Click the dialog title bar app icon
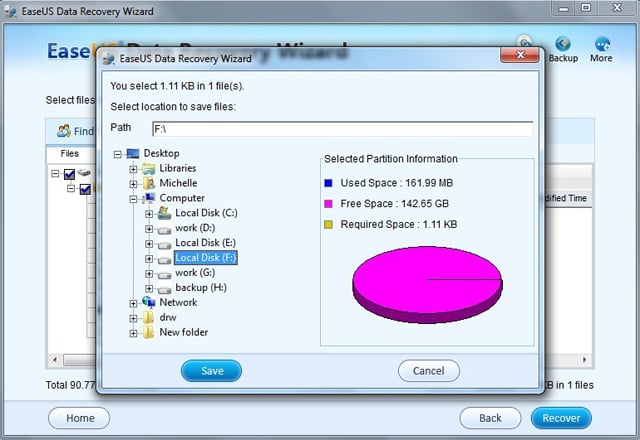 click(x=109, y=59)
